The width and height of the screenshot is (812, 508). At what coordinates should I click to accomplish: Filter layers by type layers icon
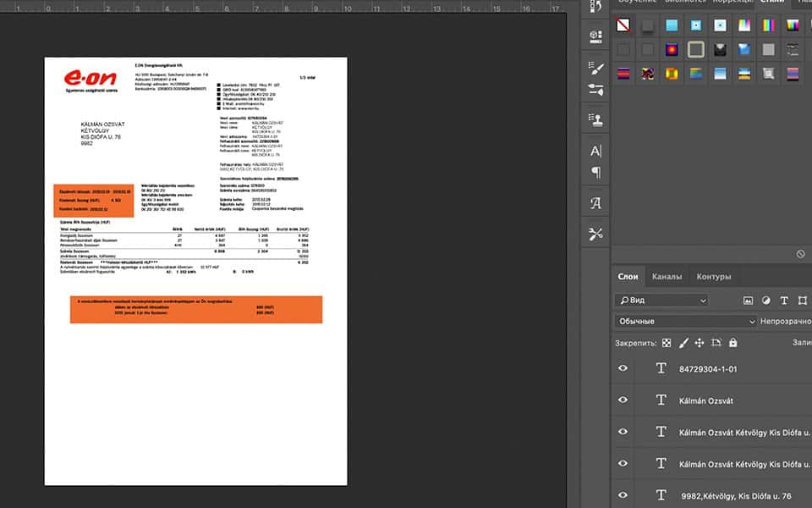click(x=784, y=300)
